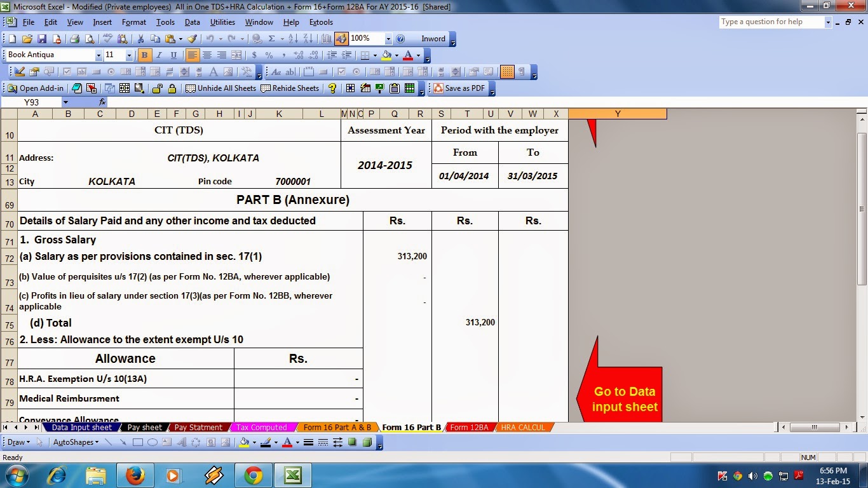Run the Spelling check (ABC) icon
This screenshot has width=868, height=488.
107,39
